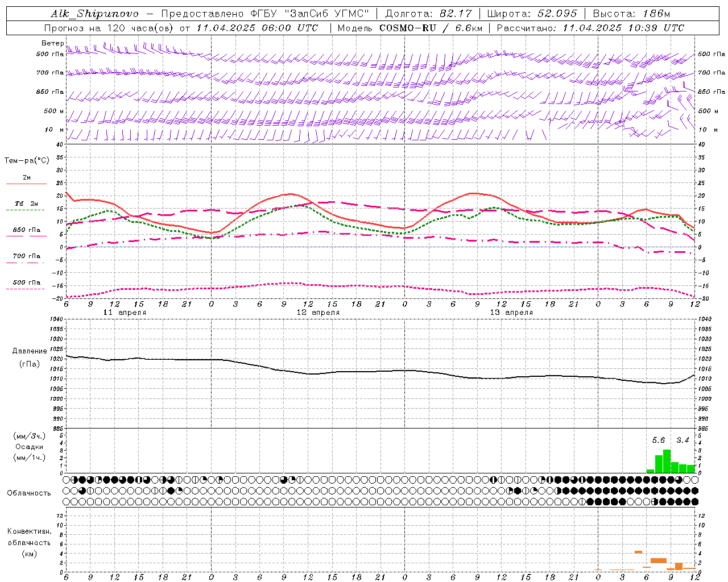728x582 pixels.
Task: Click the '700 гПа' temperature legend entry
Action: (x=27, y=256)
